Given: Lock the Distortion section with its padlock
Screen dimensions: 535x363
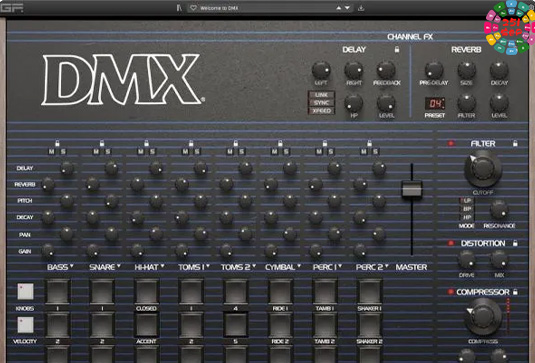Looking at the screenshot, I should coord(515,243).
